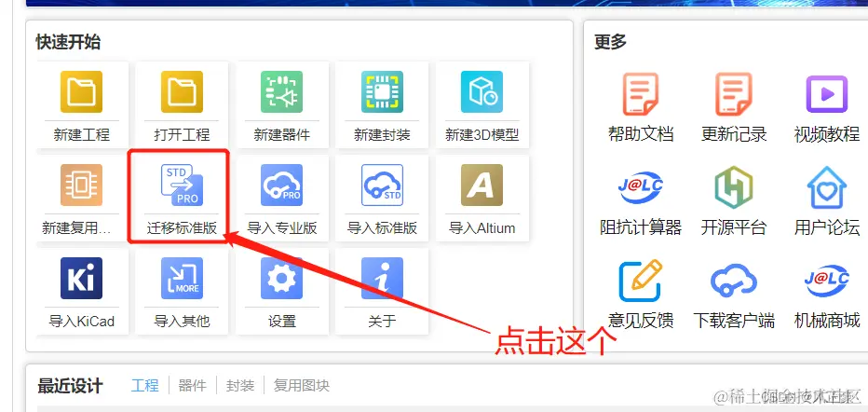This screenshot has width=868, height=412.
Task: Open 导入其他 import more tile
Action: [x=182, y=291]
